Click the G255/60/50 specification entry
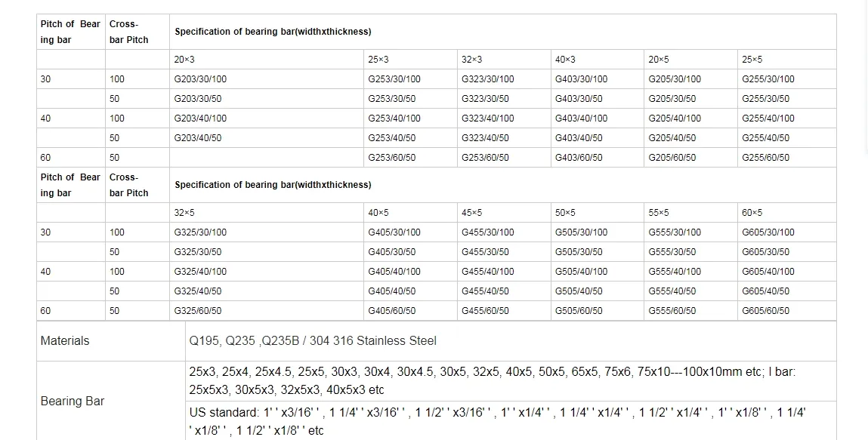Image resolution: width=868 pixels, height=440 pixels. [765, 158]
